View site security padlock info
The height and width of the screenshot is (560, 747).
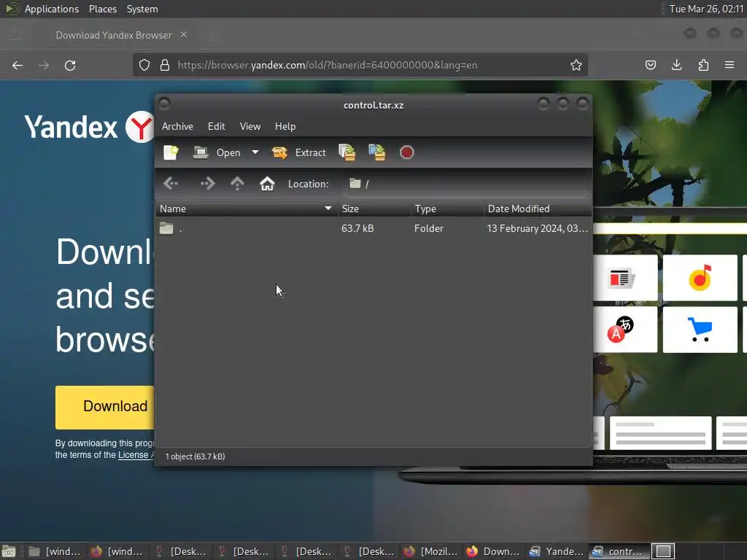[x=165, y=65]
